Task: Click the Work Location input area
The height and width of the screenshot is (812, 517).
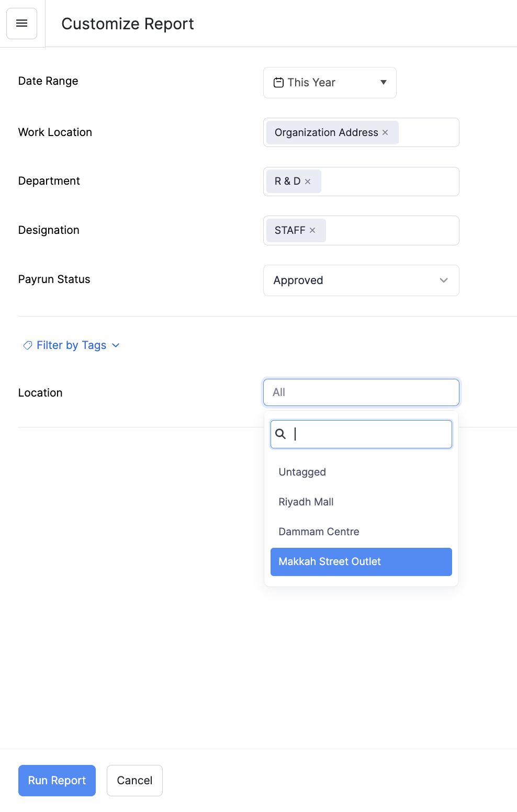Action: click(429, 132)
